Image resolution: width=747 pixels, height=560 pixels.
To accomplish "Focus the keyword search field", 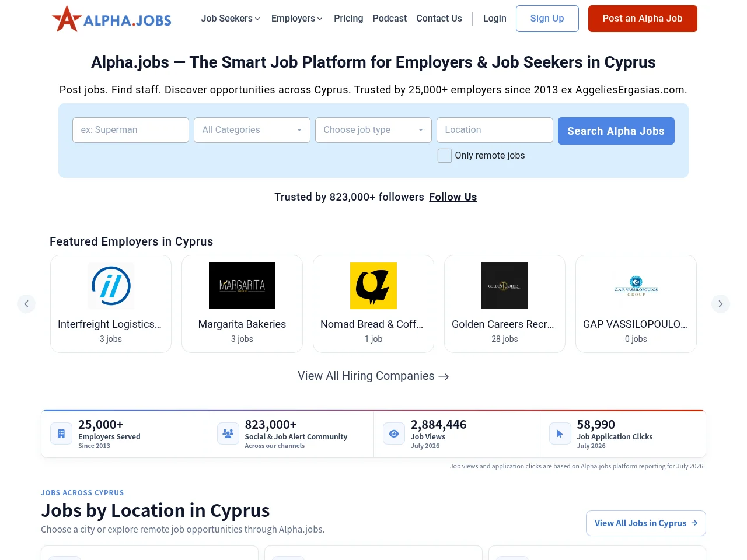I will [x=131, y=130].
